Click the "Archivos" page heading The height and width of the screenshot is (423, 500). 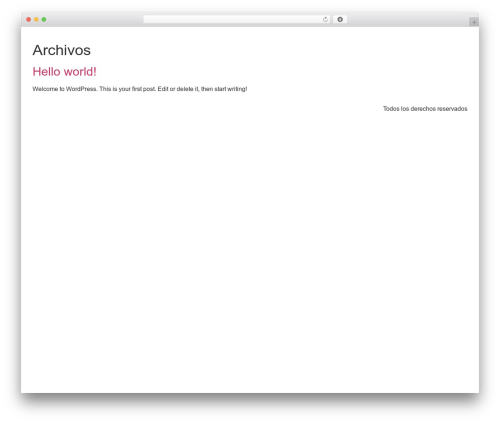click(61, 50)
